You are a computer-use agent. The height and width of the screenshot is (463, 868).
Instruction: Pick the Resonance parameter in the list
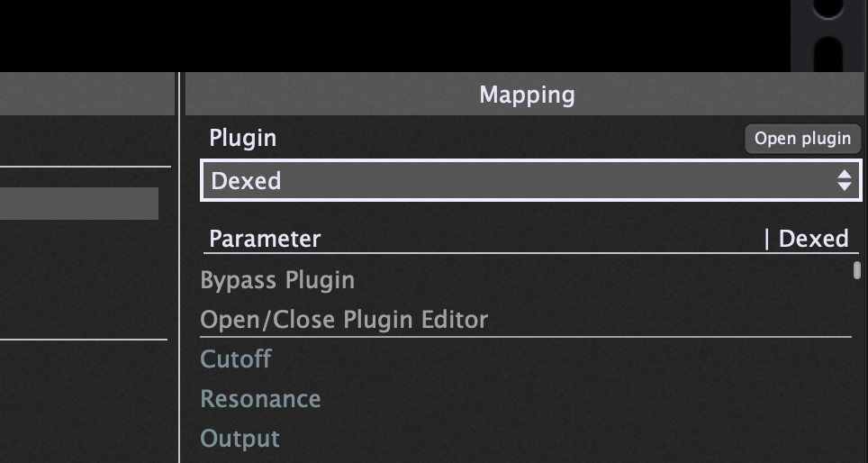260,399
